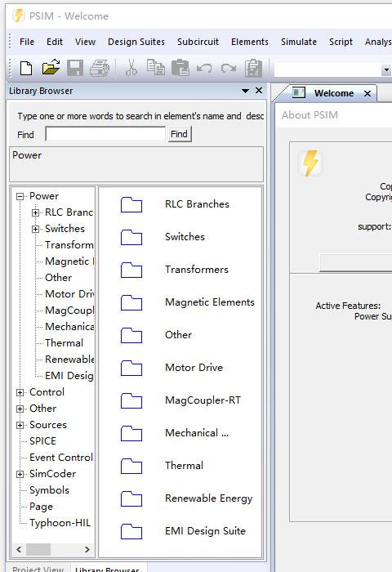Click the New file toolbar icon
392x572 pixels.
(26, 68)
